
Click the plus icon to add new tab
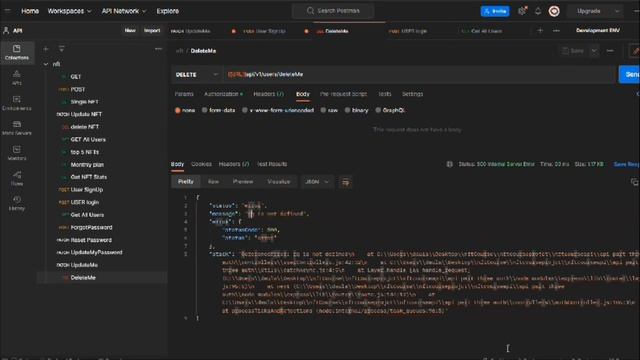540,31
